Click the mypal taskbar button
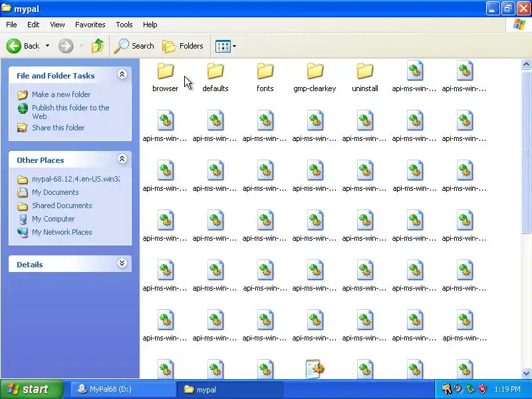Image resolution: width=532 pixels, height=399 pixels. [229, 389]
